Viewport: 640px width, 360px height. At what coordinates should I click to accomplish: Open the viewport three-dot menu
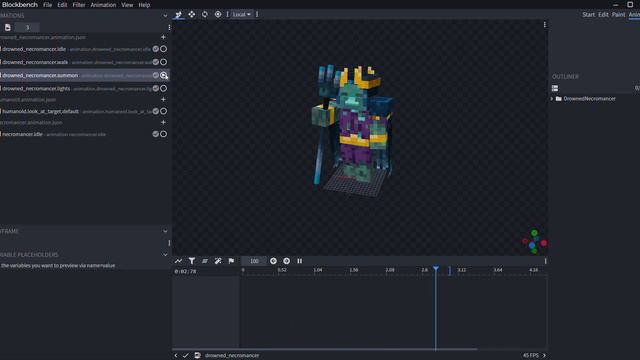[544, 25]
